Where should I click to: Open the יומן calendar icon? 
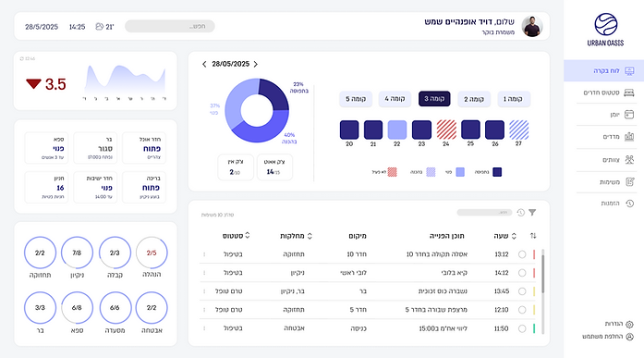pyautogui.click(x=629, y=115)
